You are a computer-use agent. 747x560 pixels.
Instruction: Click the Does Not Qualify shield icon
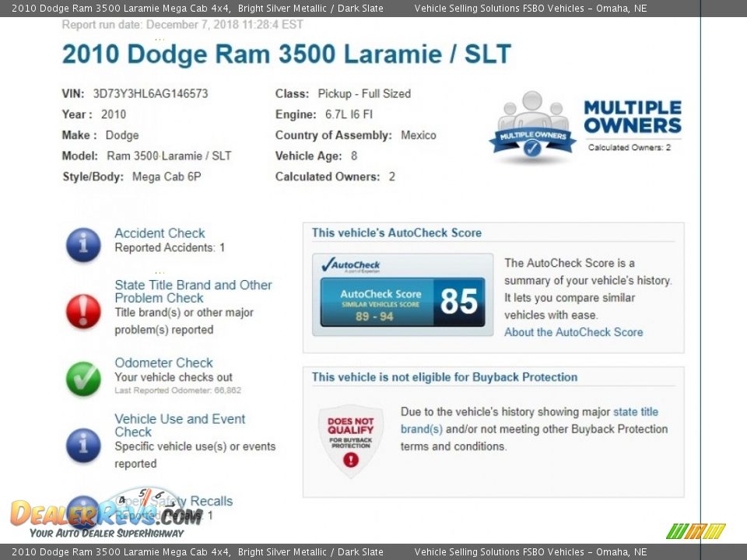click(x=351, y=441)
